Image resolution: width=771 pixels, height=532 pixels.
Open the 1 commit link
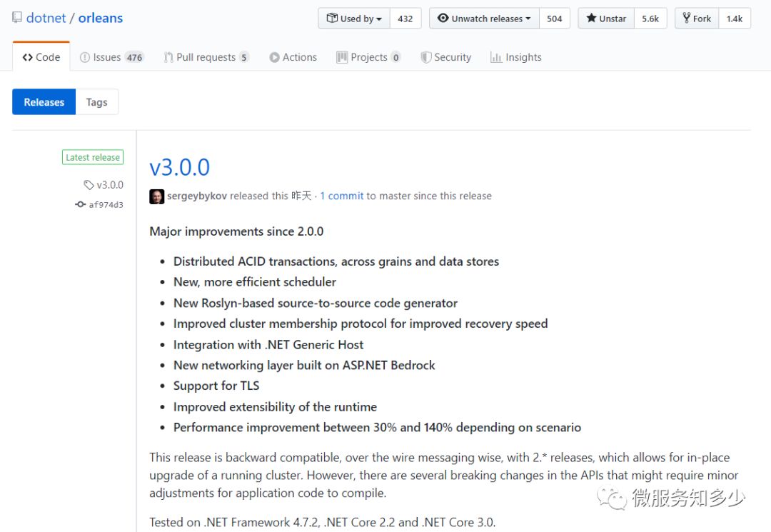click(x=342, y=196)
